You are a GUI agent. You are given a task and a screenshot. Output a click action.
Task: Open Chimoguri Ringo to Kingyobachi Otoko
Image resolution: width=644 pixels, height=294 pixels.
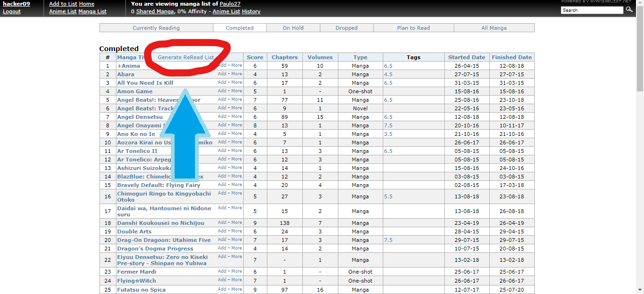(164, 196)
